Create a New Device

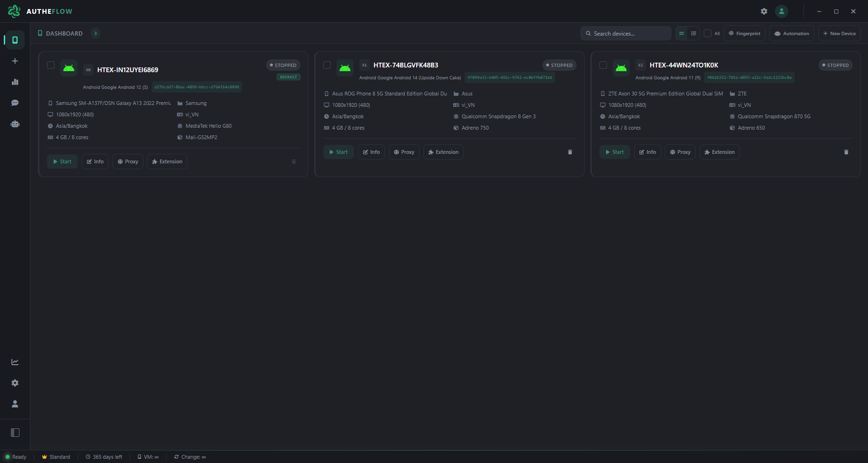839,33
